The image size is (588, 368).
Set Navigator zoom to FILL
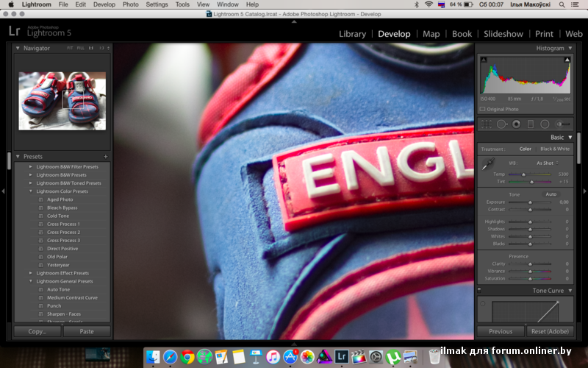(x=80, y=48)
